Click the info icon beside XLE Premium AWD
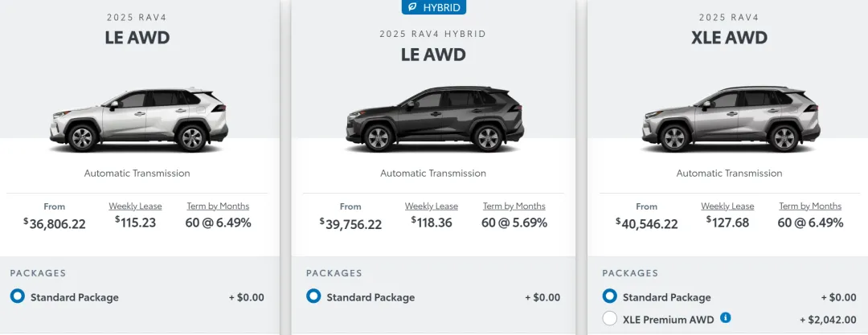Viewport: 868px width, 335px height. [x=726, y=318]
